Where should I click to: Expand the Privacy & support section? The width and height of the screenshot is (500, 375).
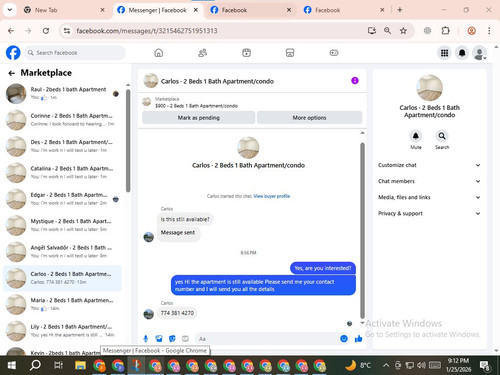click(x=429, y=213)
